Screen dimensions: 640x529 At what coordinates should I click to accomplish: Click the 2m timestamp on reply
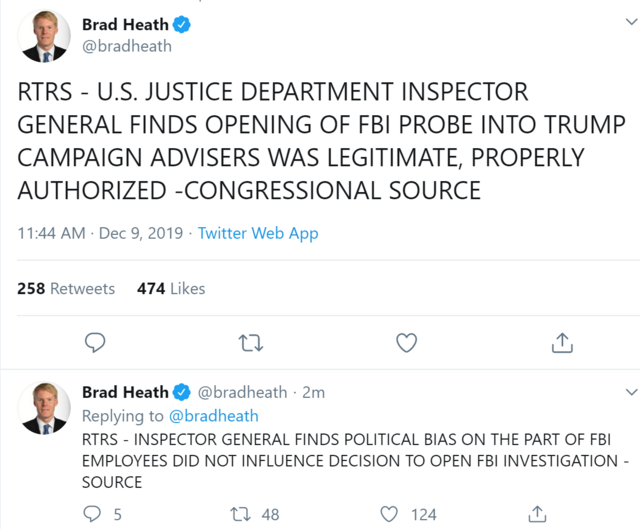[x=314, y=392]
